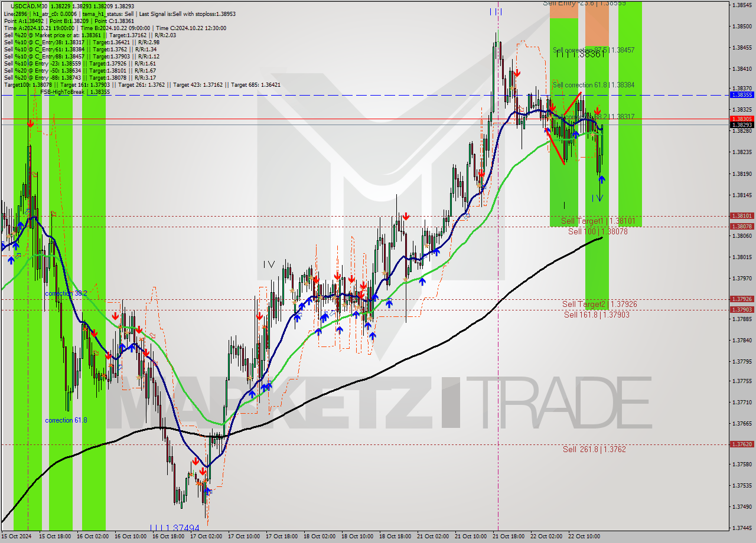Click the 'Sell correction 61.8 | 1.38384' label

click(594, 85)
